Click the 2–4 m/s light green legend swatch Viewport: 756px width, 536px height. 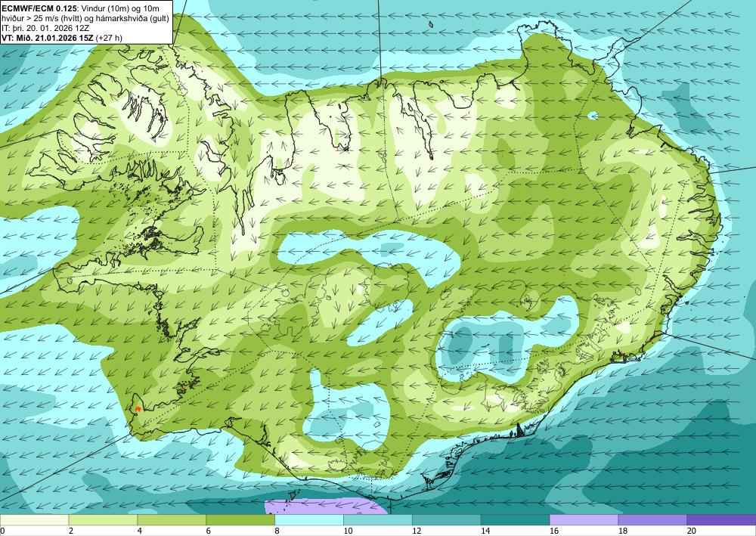click(103, 519)
